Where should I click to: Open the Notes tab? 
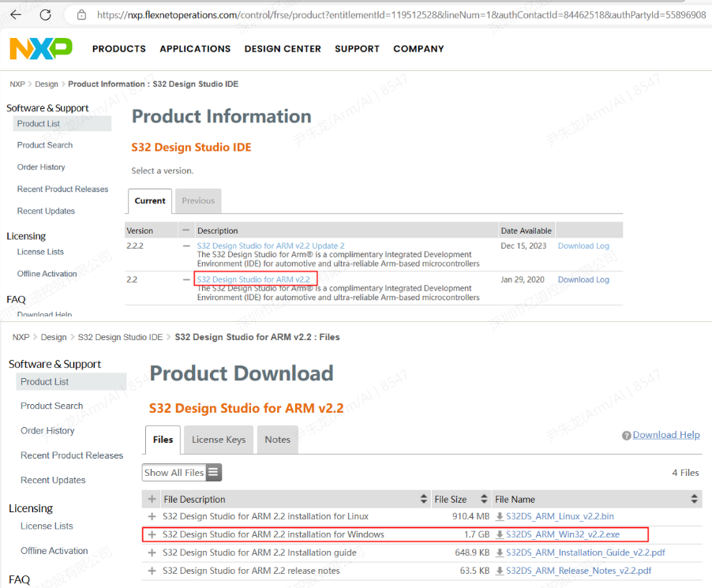(277, 440)
